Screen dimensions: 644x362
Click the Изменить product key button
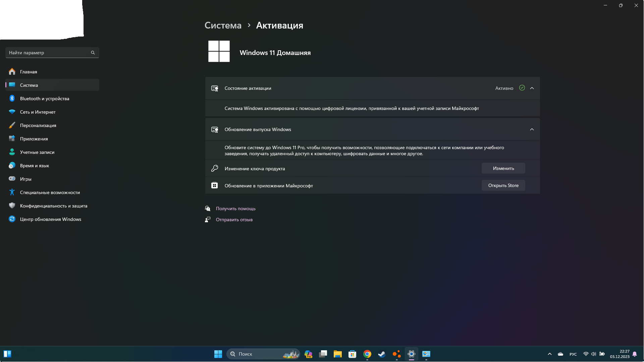click(x=503, y=168)
